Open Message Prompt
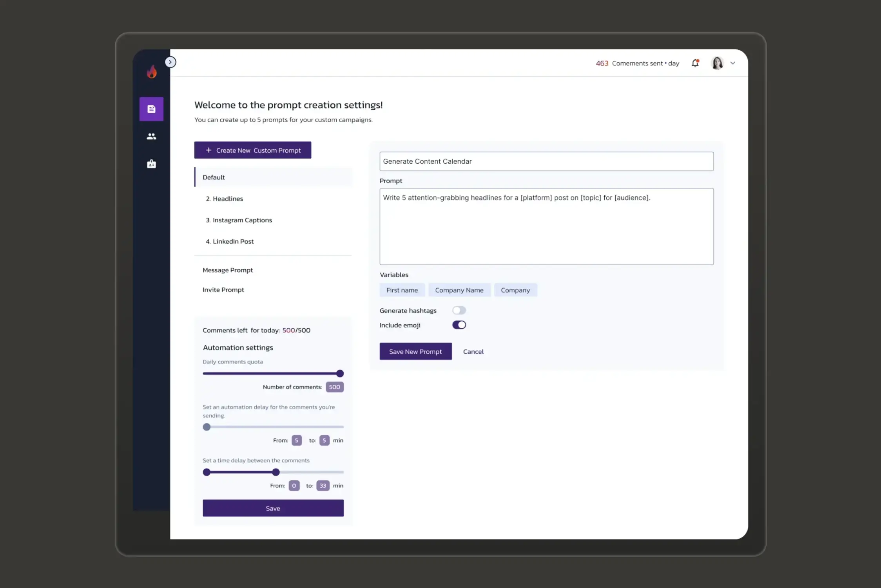The width and height of the screenshot is (881, 588). (228, 270)
